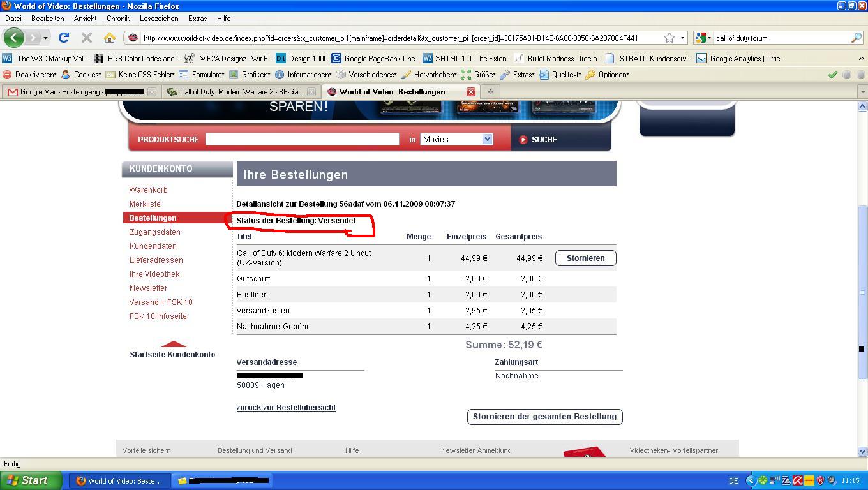Open the Bearbeiten menu
The image size is (868, 490).
(x=47, y=19)
